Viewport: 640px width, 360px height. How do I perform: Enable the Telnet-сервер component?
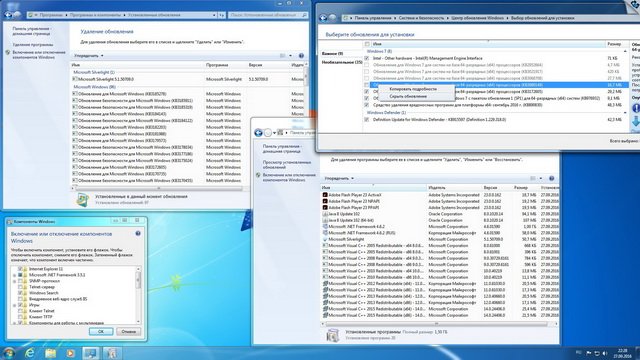(x=20, y=287)
